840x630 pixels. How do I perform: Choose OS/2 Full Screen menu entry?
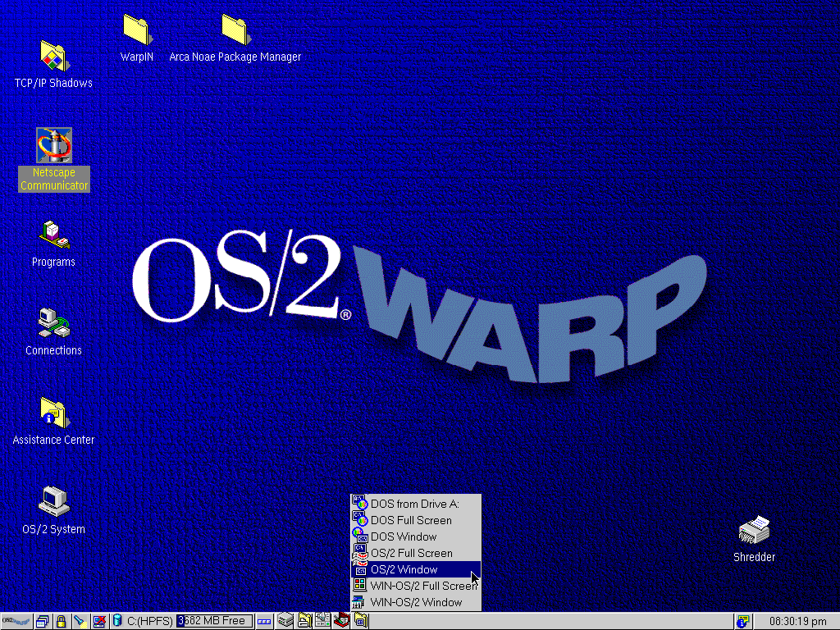[x=416, y=554]
